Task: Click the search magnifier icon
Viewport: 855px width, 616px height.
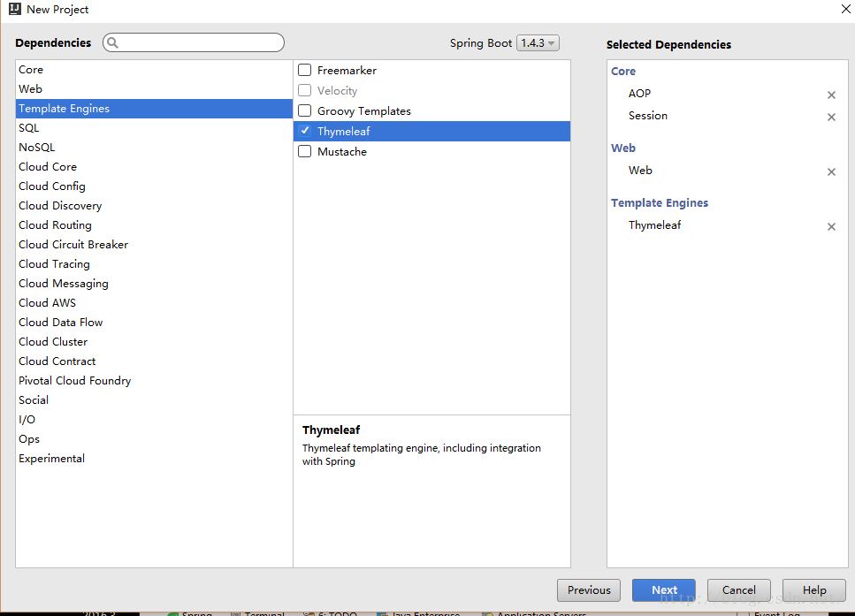Action: click(x=112, y=42)
